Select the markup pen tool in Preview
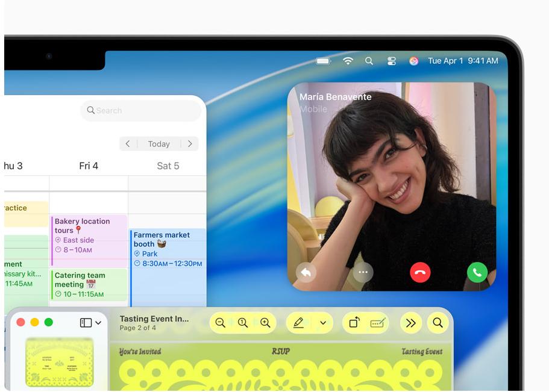This screenshot has width=549, height=392. point(298,323)
